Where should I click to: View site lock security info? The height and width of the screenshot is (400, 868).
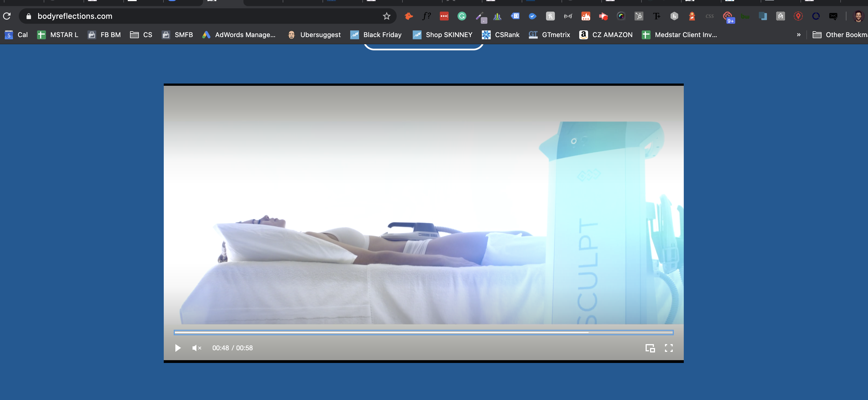click(29, 16)
